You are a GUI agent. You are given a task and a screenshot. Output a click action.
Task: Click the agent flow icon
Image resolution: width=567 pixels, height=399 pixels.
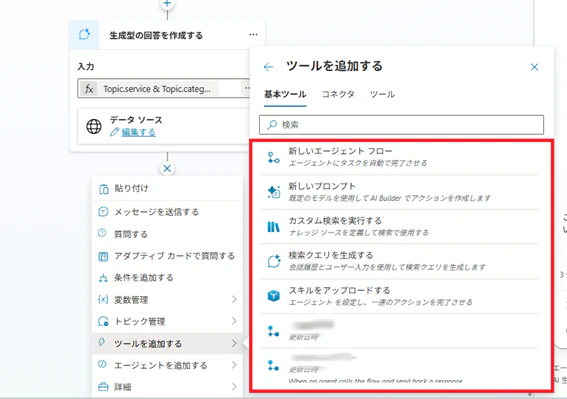(x=273, y=158)
